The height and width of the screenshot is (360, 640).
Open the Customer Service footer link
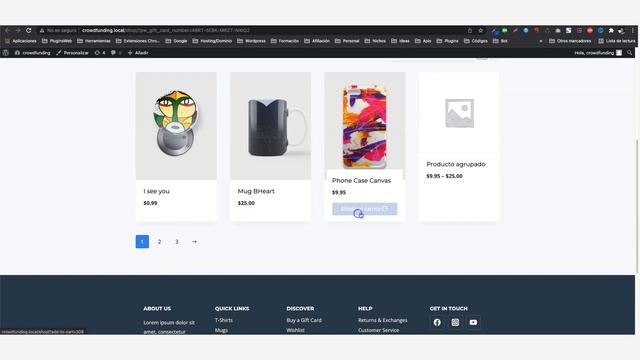(x=378, y=330)
